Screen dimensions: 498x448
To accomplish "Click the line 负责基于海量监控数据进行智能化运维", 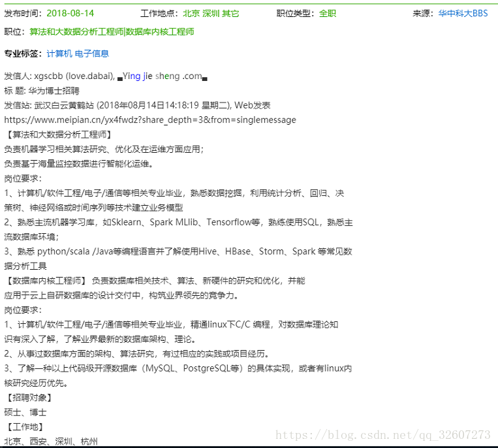I will pyautogui.click(x=78, y=164).
